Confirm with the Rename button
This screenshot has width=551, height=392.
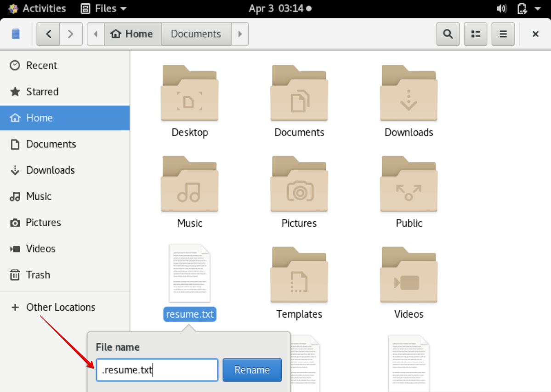pos(252,370)
